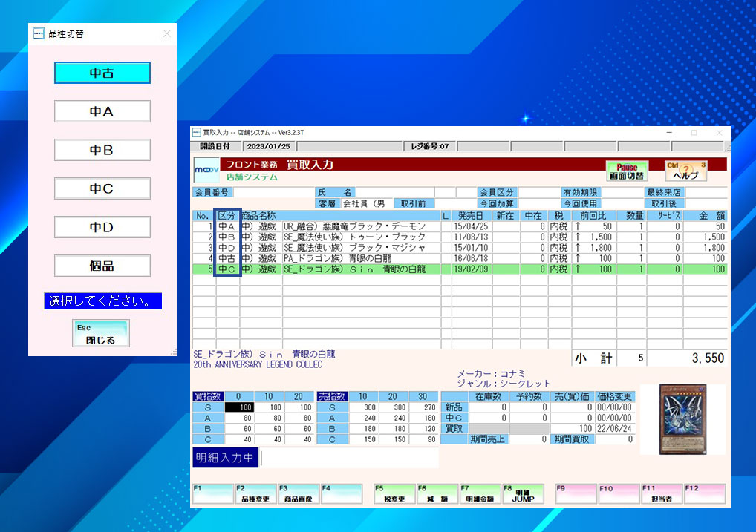
Task: Click the F2 品種変更 button
Action: coord(255,494)
